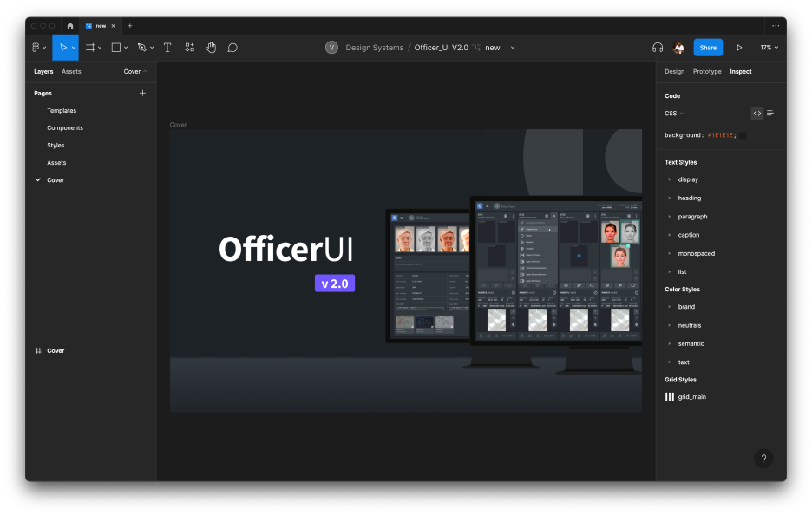Open the Resources components tool
This screenshot has height=515, width=812.
pos(189,48)
